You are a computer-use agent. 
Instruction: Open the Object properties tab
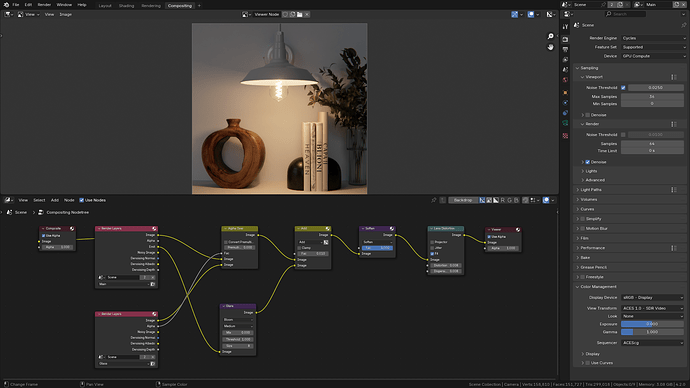tap(565, 92)
